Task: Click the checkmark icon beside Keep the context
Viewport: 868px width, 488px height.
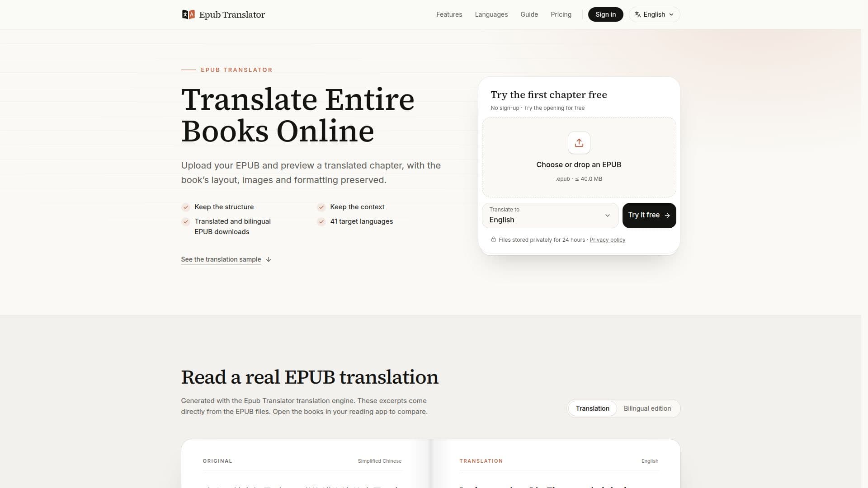Action: pyautogui.click(x=321, y=207)
